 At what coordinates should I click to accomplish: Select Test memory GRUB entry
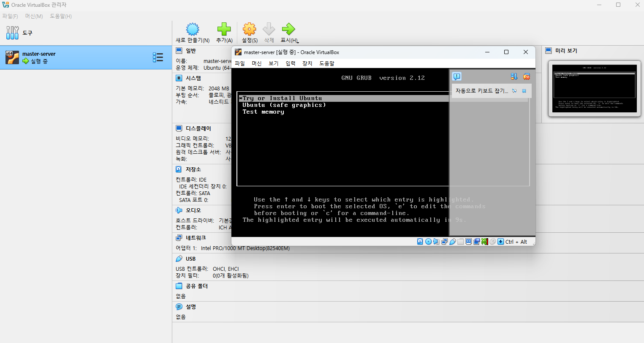pyautogui.click(x=263, y=112)
